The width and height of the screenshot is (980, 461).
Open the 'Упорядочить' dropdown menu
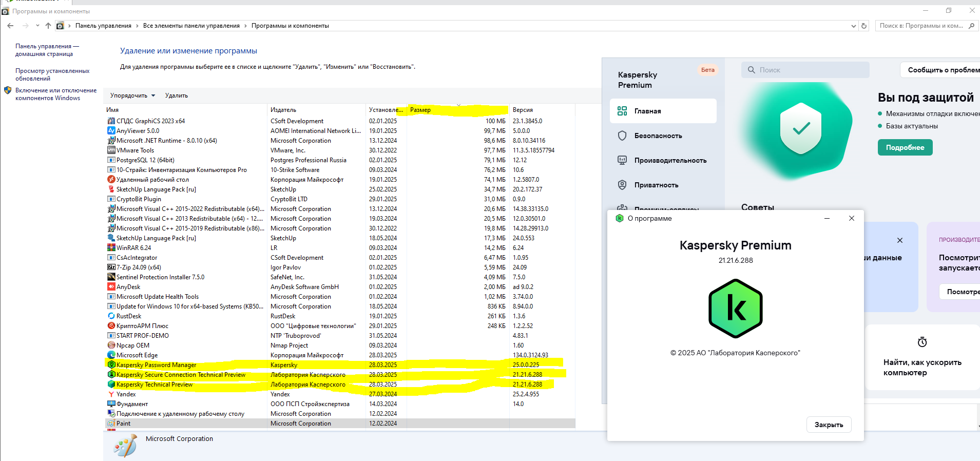tap(132, 95)
